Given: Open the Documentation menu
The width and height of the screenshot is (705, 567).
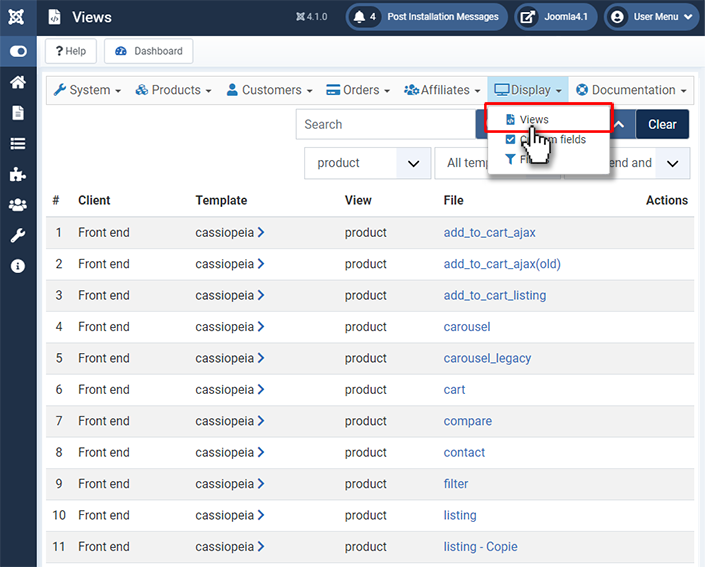Looking at the screenshot, I should [631, 90].
